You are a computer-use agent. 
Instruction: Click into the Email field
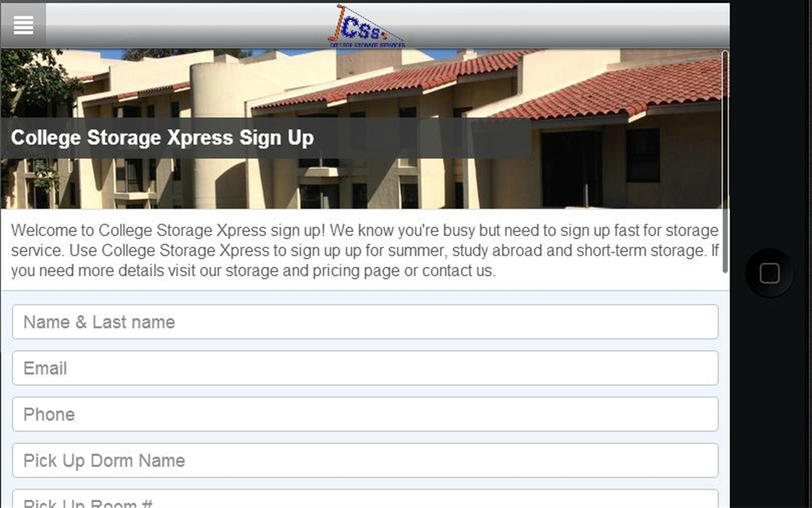click(x=365, y=368)
